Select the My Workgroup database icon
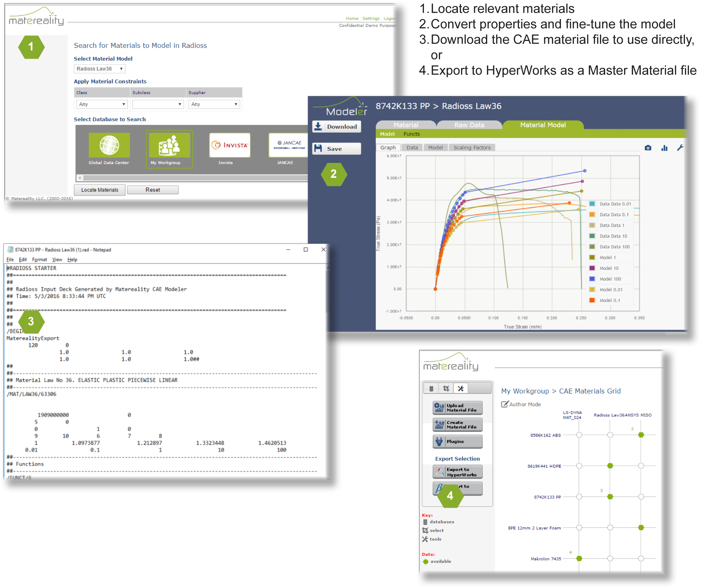This screenshot has width=701, height=588. 169,145
